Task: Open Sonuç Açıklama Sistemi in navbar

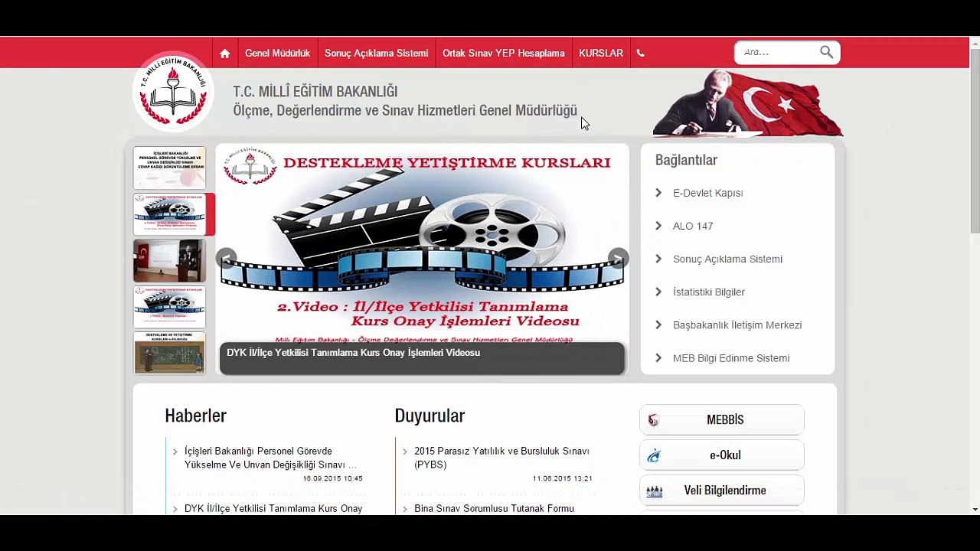Action: [x=376, y=54]
